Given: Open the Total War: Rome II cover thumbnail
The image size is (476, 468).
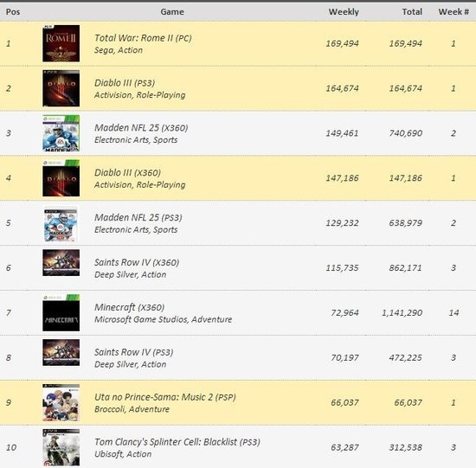Looking at the screenshot, I should (x=61, y=43).
